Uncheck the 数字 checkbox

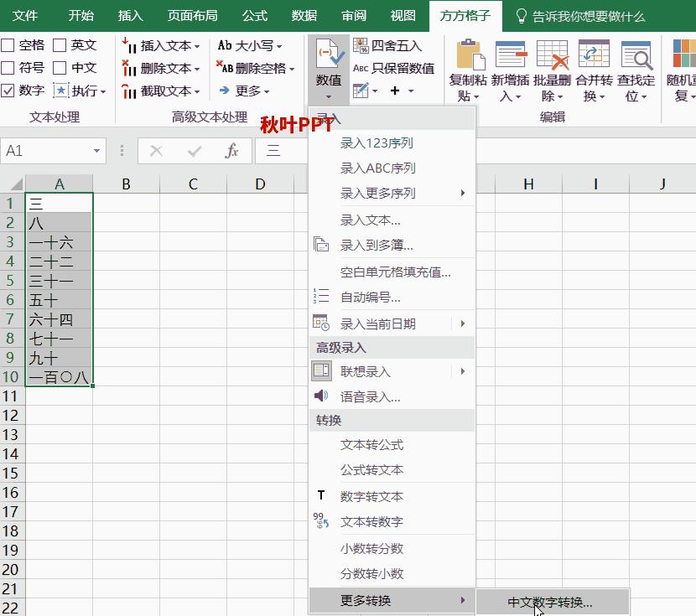click(8, 91)
